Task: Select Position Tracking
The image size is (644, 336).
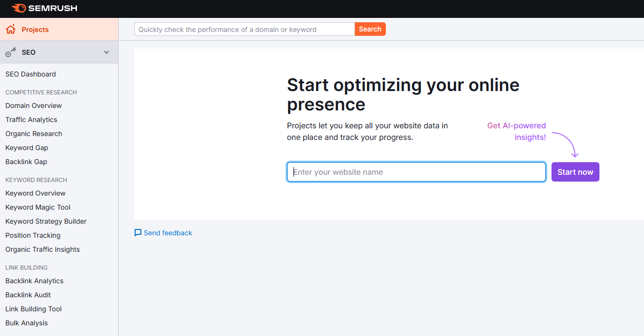Action: (x=32, y=235)
